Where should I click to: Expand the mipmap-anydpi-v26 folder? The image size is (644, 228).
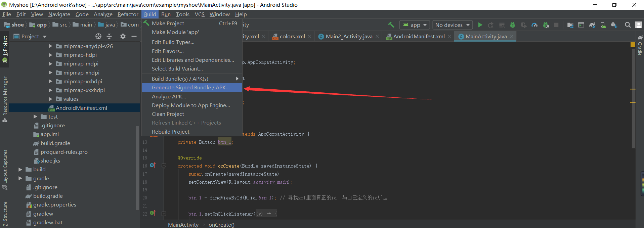(50, 46)
